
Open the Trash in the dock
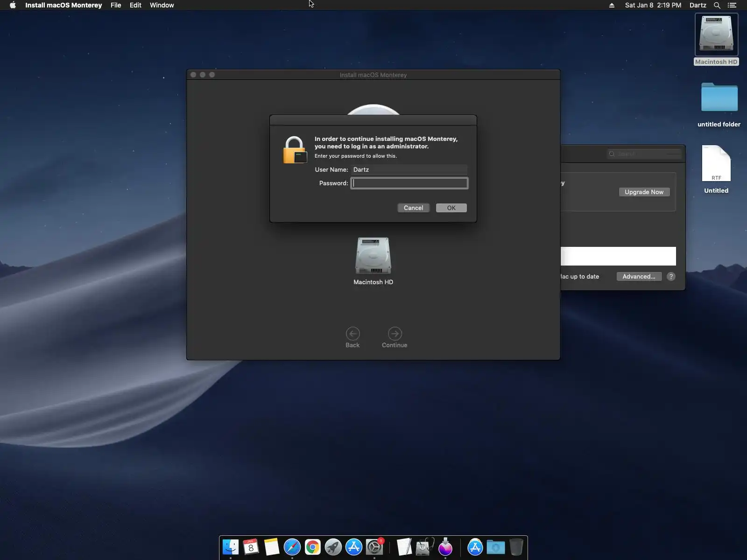coord(516,547)
